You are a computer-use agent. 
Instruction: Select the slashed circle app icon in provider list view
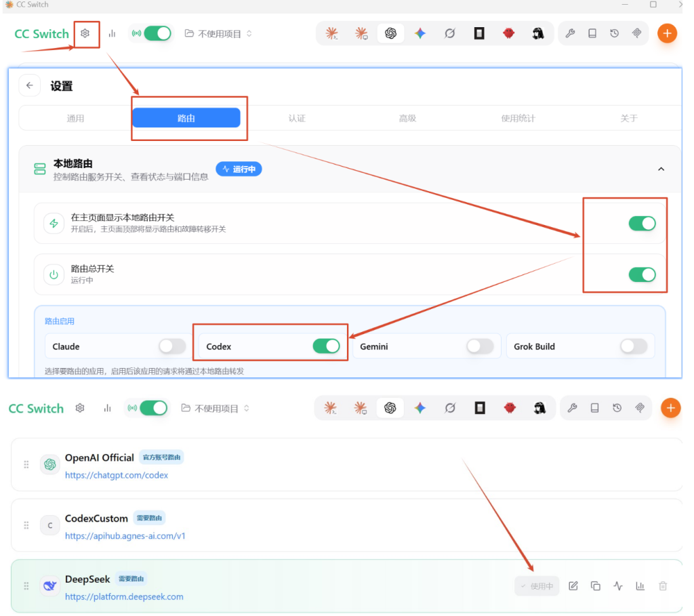[x=450, y=408]
